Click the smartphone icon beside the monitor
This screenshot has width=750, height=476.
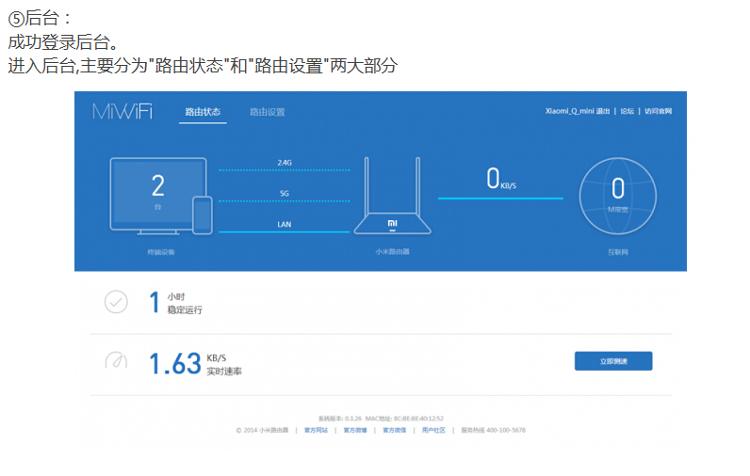[x=203, y=214]
